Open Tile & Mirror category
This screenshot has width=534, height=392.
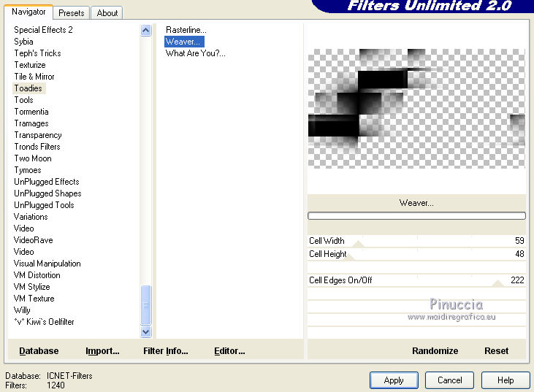coord(34,77)
